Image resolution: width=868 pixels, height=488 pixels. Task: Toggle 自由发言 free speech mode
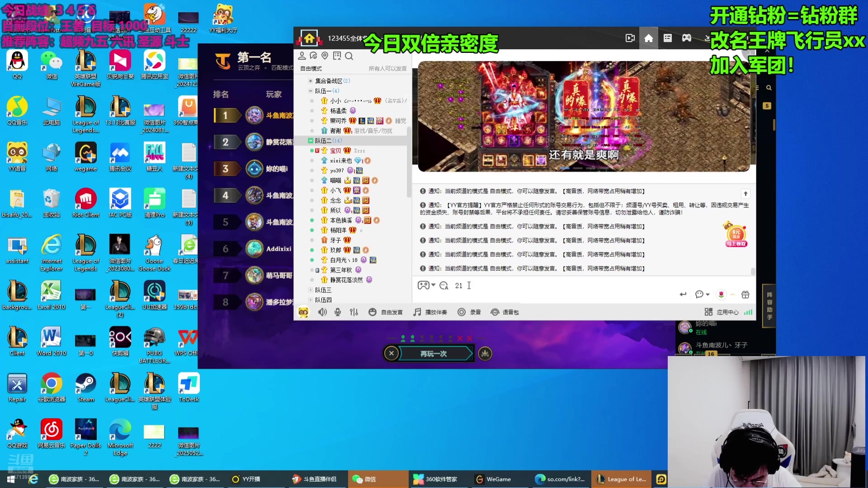[x=386, y=312]
